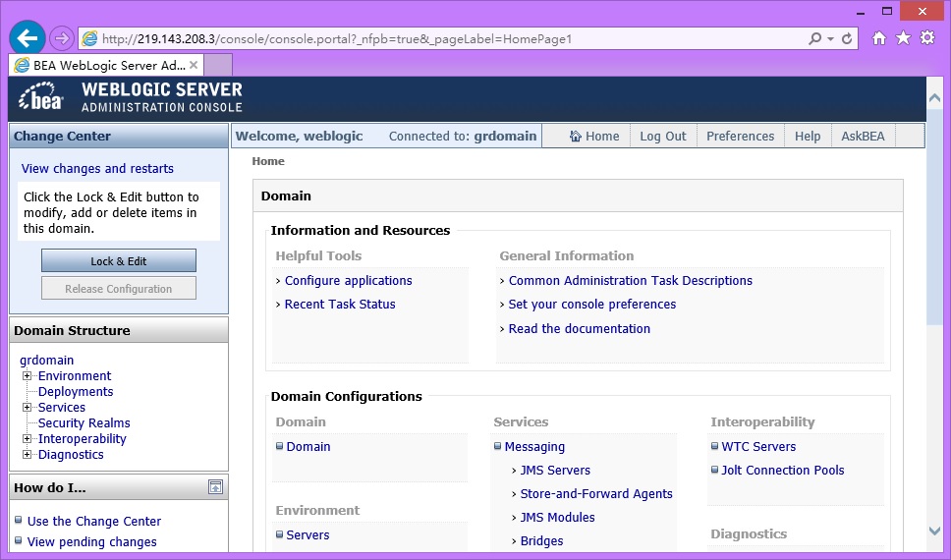The height and width of the screenshot is (560, 951).
Task: Expand the Environment tree node
Action: pyautogui.click(x=27, y=376)
